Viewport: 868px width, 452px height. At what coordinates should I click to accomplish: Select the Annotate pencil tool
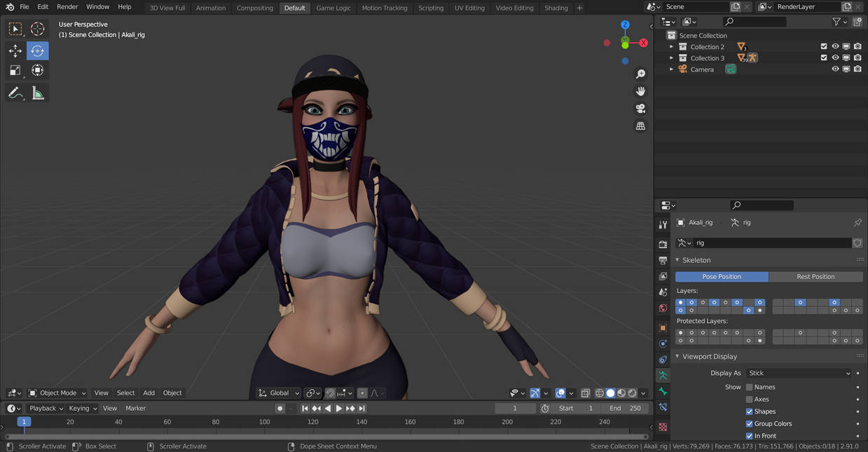click(x=15, y=93)
